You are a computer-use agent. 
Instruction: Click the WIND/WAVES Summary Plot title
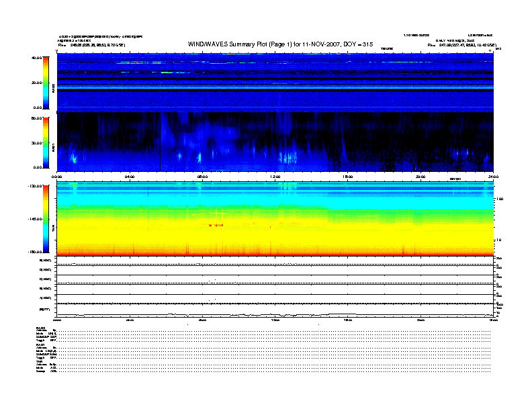280,44
